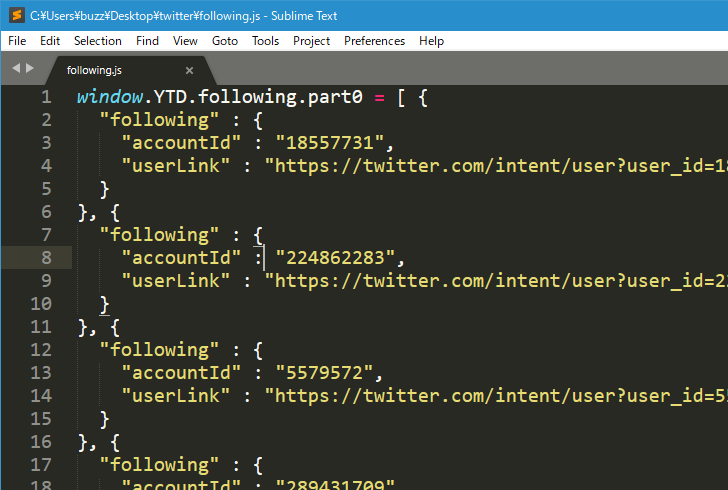This screenshot has width=728, height=490.
Task: Click the twitter.com URL on line 9
Action: coord(496,281)
